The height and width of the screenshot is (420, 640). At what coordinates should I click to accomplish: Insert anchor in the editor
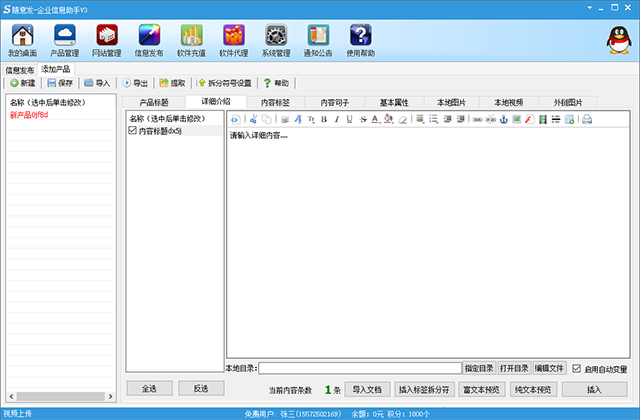point(504,119)
